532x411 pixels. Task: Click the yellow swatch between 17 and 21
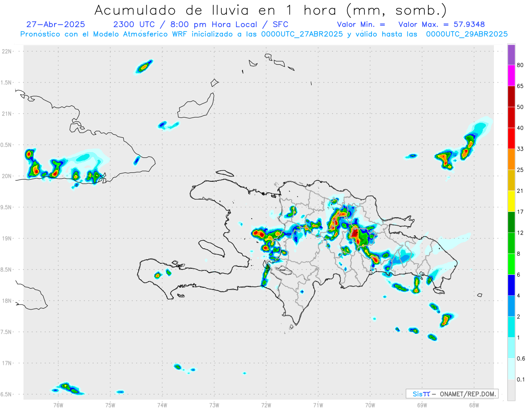(x=511, y=201)
